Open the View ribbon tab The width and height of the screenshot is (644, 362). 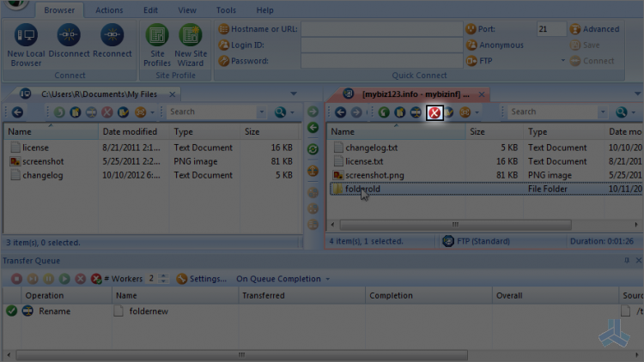(187, 10)
